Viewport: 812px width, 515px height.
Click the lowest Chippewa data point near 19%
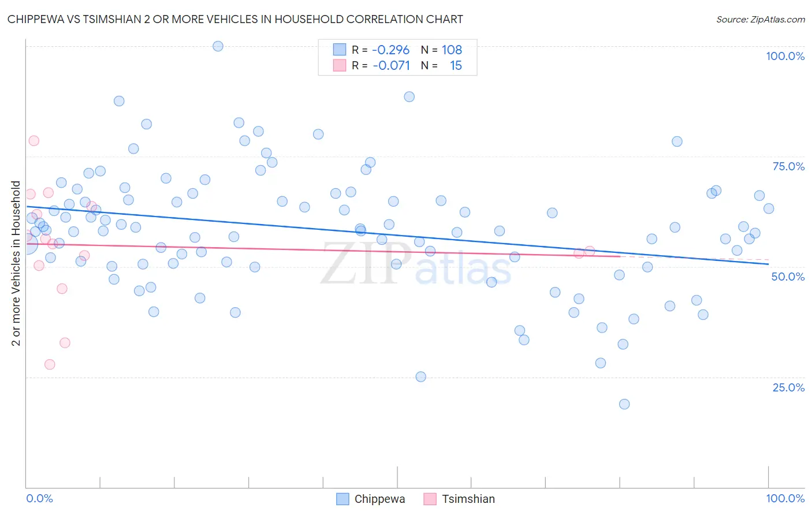[624, 404]
